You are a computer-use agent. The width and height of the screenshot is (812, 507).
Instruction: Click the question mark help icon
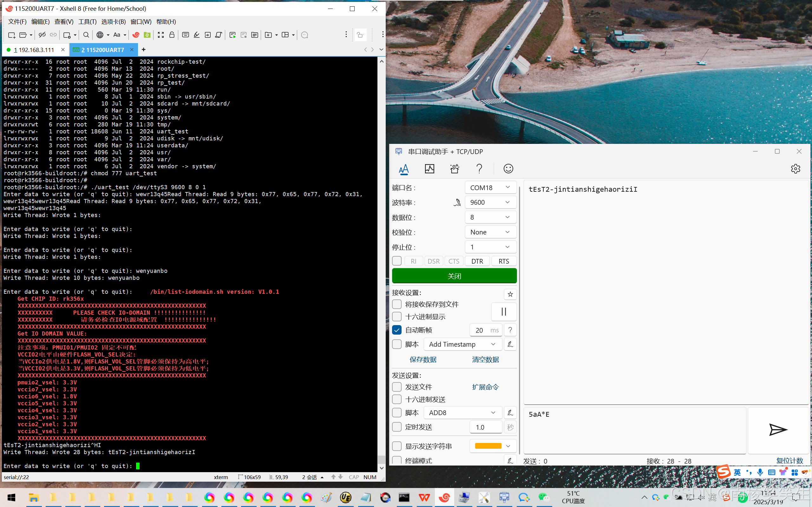(x=479, y=169)
